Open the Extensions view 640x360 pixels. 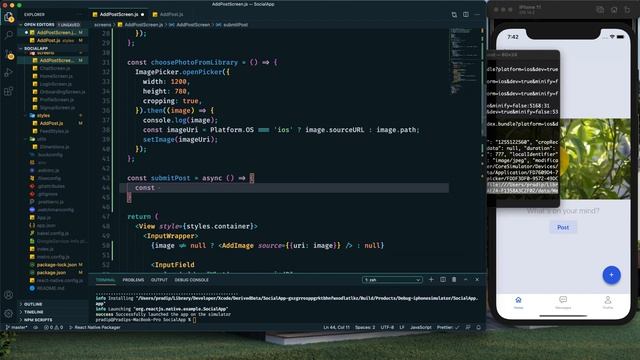[9, 91]
